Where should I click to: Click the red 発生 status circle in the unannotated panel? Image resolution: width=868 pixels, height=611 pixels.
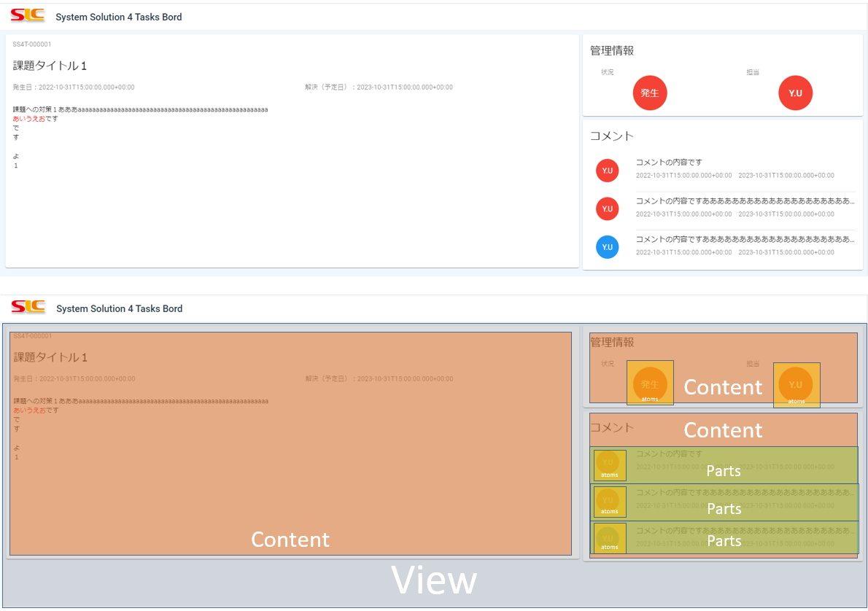click(x=650, y=93)
